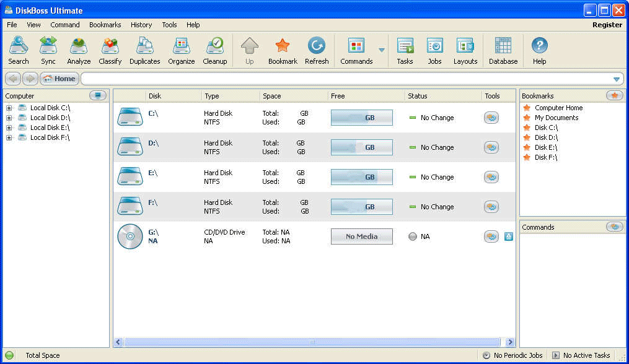This screenshot has height=364, width=629.
Task: Open the Analyze tool
Action: 79,51
